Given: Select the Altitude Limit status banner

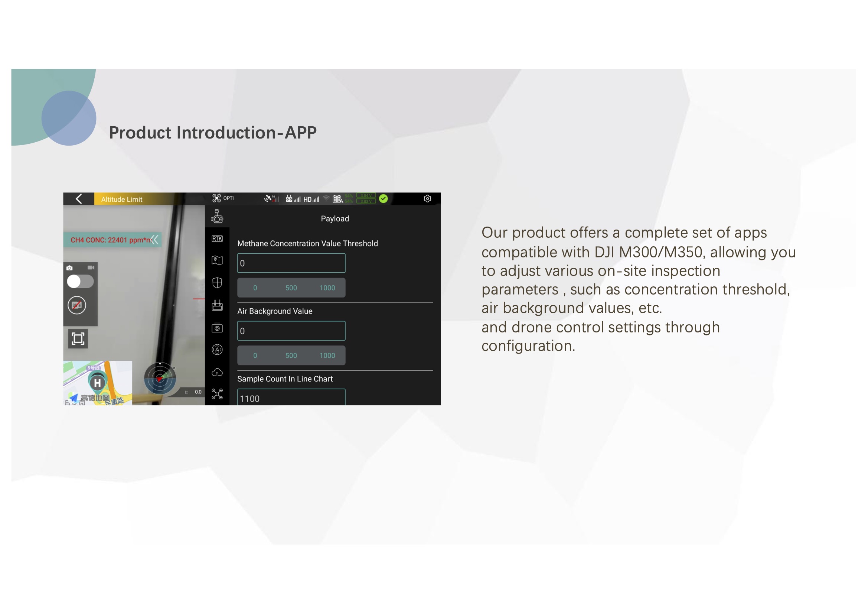Looking at the screenshot, I should point(122,199).
